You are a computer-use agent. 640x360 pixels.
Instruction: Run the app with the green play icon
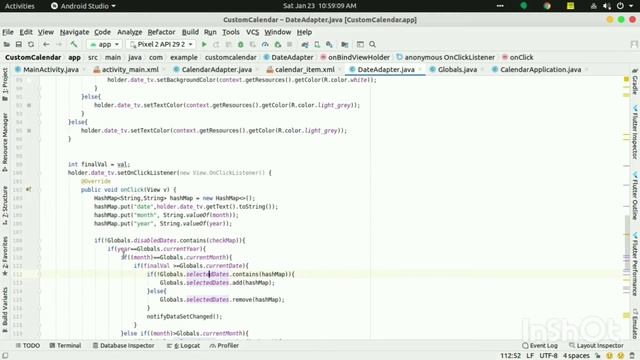pos(204,44)
